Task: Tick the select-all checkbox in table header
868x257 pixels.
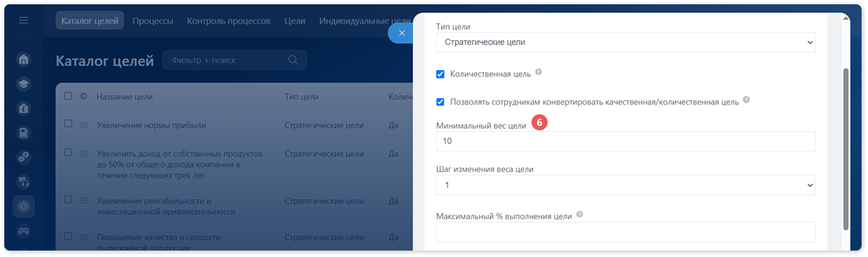Action: coord(68,96)
